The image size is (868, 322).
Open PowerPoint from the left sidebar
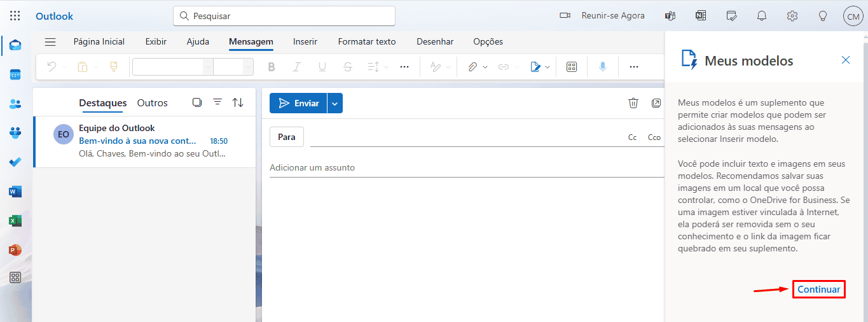tap(15, 250)
